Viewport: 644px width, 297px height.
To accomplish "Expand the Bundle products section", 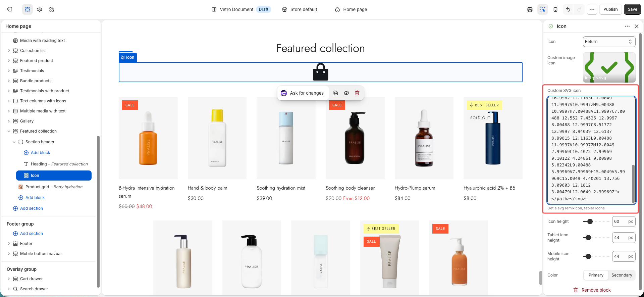I will (9, 81).
